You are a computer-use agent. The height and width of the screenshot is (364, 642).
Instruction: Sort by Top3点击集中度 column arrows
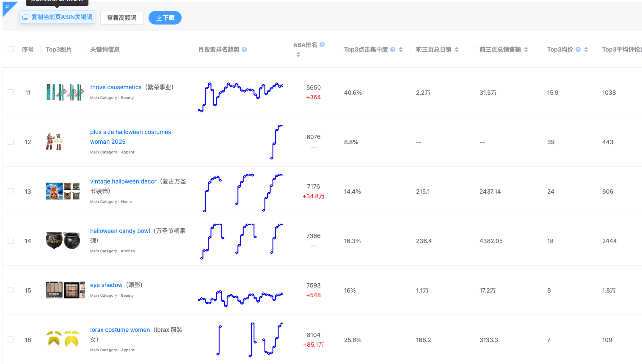(x=401, y=49)
